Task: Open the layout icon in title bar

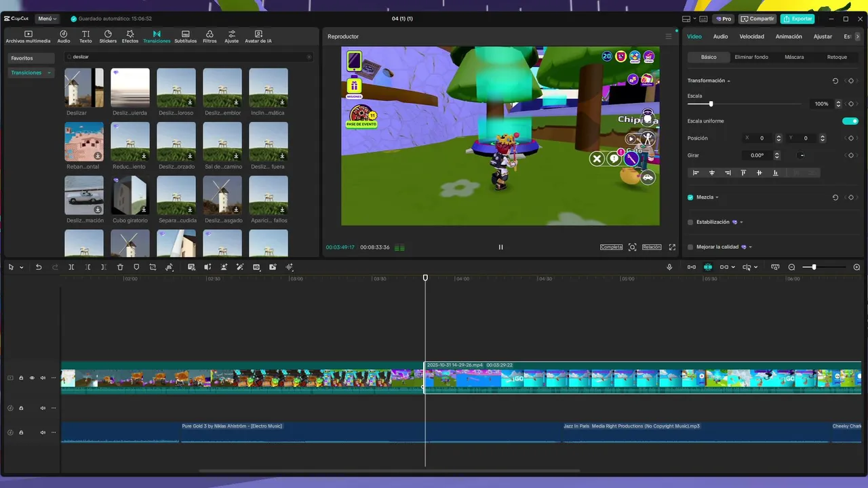Action: pyautogui.click(x=686, y=19)
